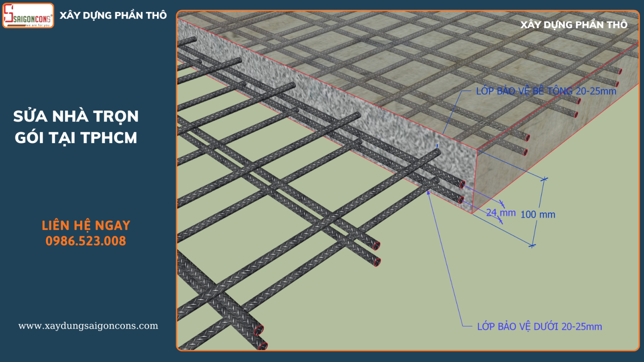Click the '24 mm' dimension value
644x362 pixels.
tap(501, 213)
